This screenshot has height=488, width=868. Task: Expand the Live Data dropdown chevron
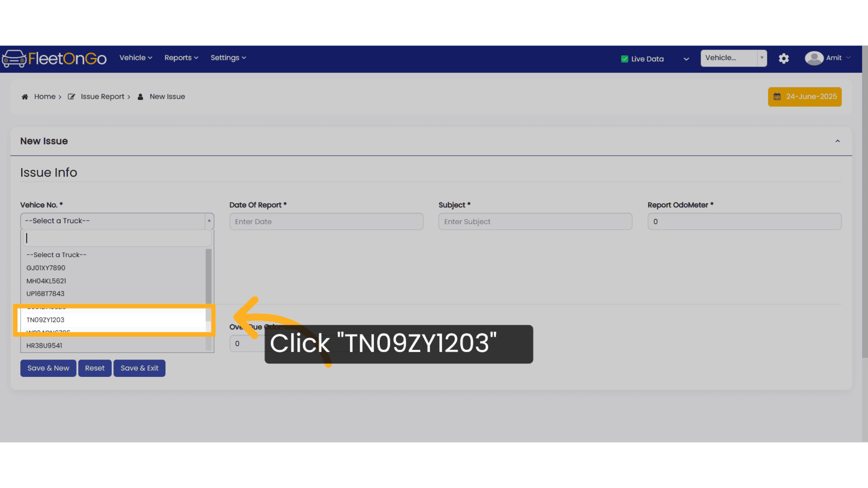686,59
